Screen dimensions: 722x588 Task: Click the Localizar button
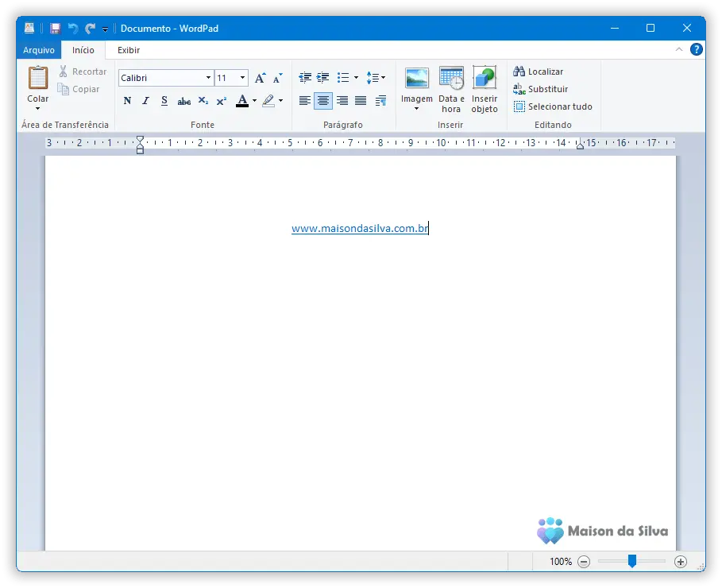pyautogui.click(x=539, y=72)
